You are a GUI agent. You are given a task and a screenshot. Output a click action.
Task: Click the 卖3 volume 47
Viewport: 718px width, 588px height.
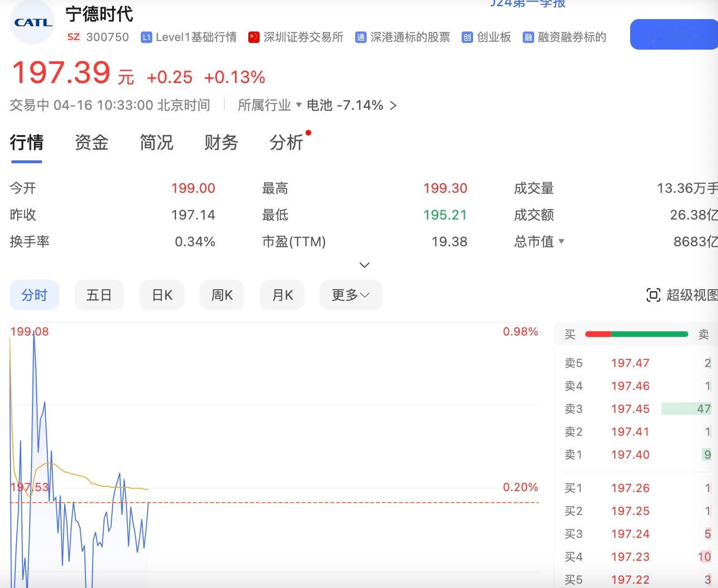704,409
